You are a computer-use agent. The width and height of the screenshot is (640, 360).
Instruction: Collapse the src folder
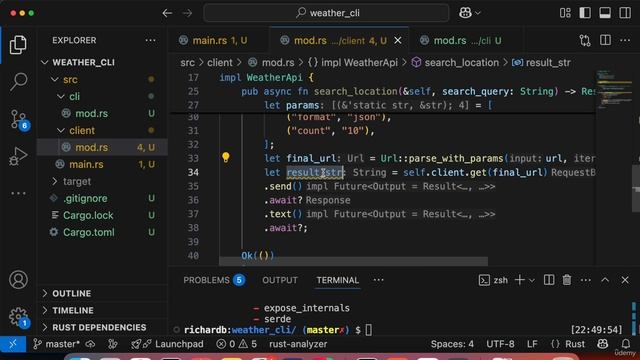[55, 80]
